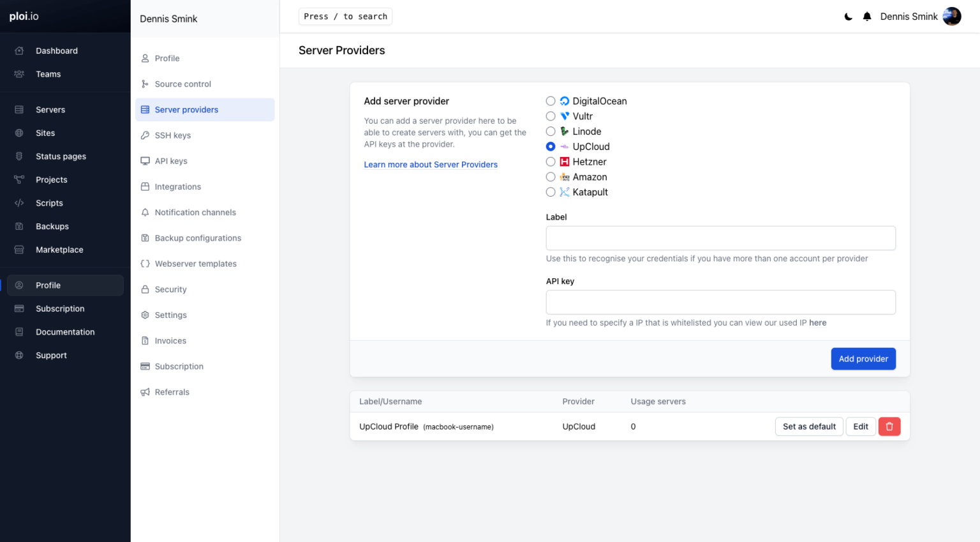
Task: Click the Referrals megaphone icon
Action: pyautogui.click(x=145, y=392)
